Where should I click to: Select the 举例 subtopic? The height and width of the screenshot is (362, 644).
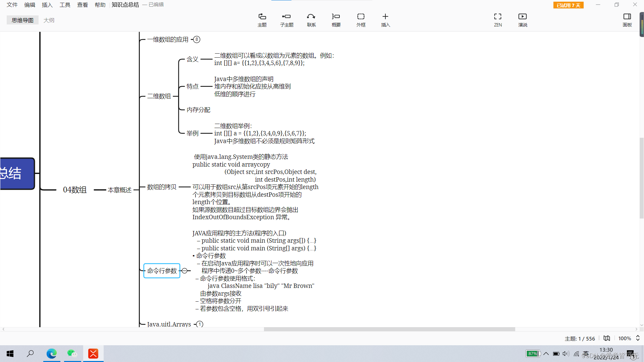pyautogui.click(x=193, y=133)
